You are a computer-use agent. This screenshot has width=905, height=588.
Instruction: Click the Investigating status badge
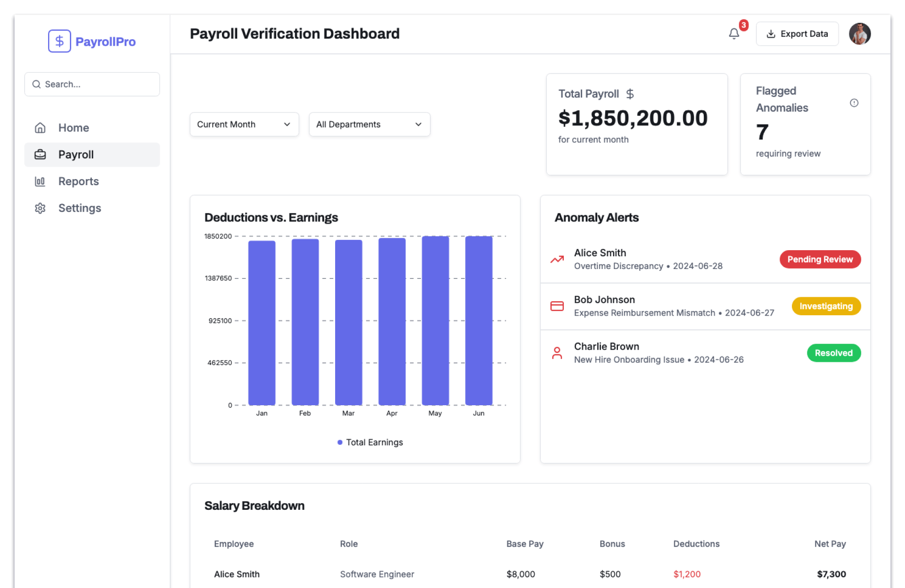pyautogui.click(x=826, y=306)
